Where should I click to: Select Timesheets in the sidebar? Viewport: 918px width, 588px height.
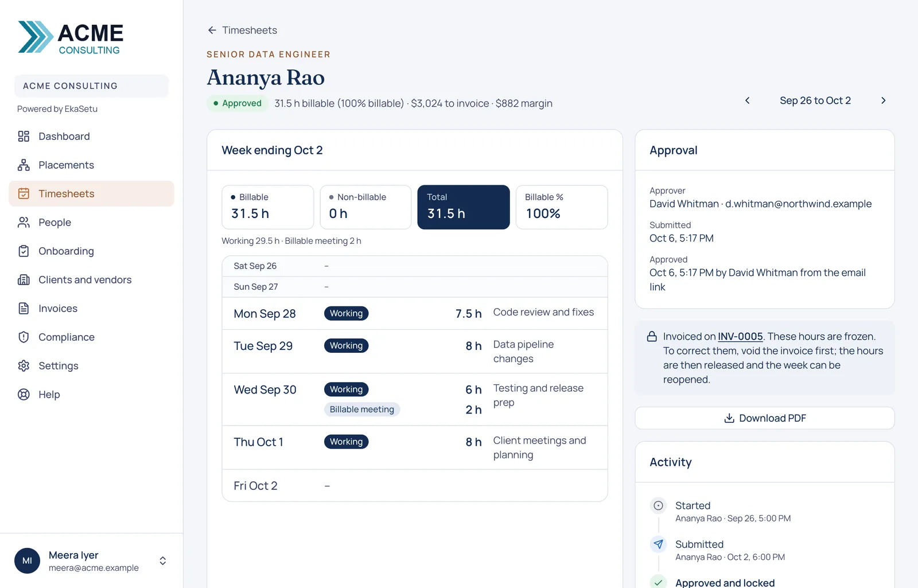(x=92, y=194)
